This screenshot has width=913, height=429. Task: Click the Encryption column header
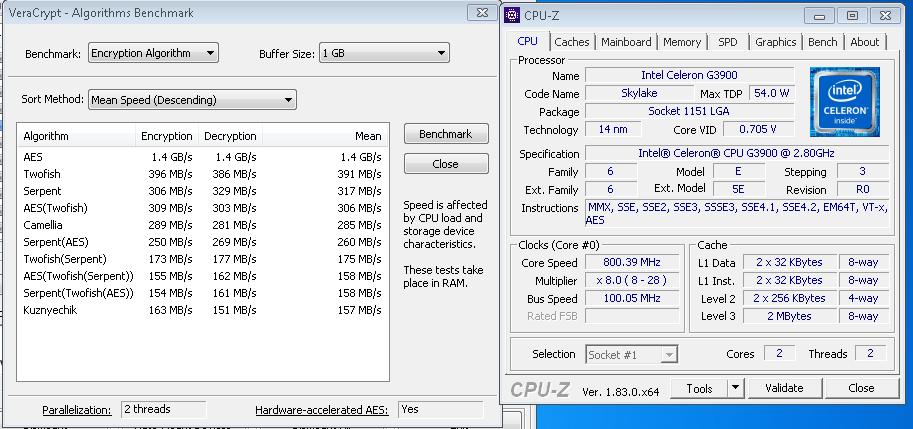coord(167,136)
